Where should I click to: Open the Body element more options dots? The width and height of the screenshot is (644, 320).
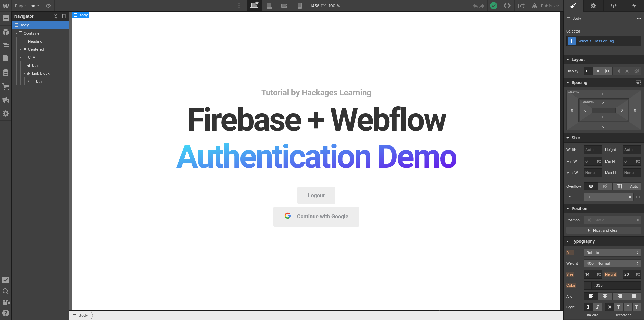pos(639,18)
